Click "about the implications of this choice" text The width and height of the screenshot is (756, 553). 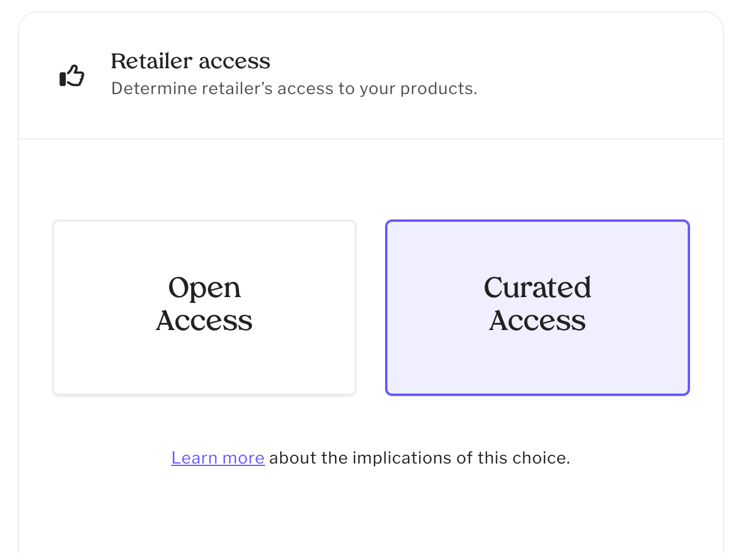coord(419,458)
